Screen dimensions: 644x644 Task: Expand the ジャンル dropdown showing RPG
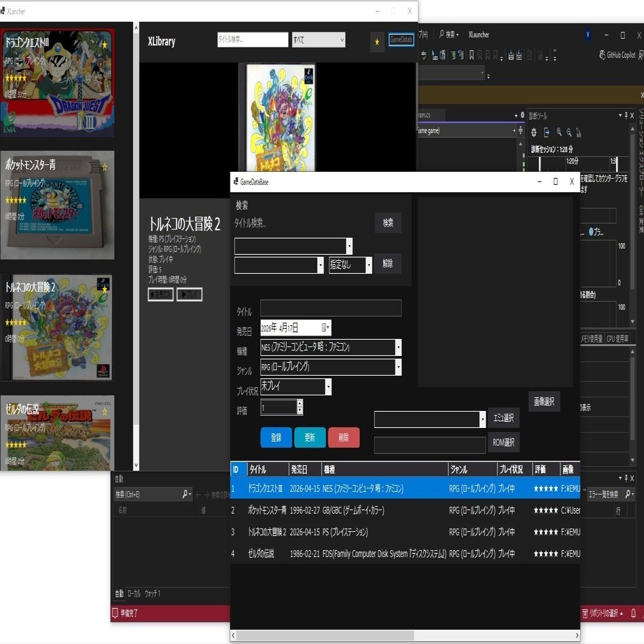pyautogui.click(x=331, y=368)
